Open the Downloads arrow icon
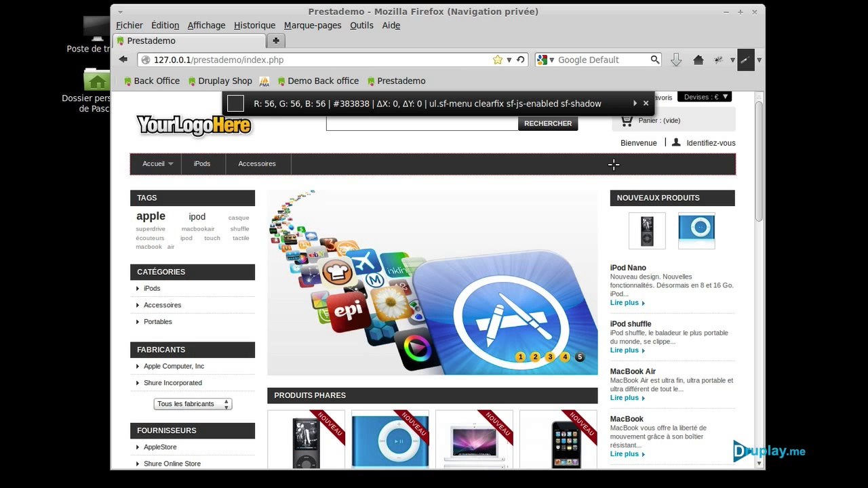868x488 pixels. pyautogui.click(x=676, y=60)
